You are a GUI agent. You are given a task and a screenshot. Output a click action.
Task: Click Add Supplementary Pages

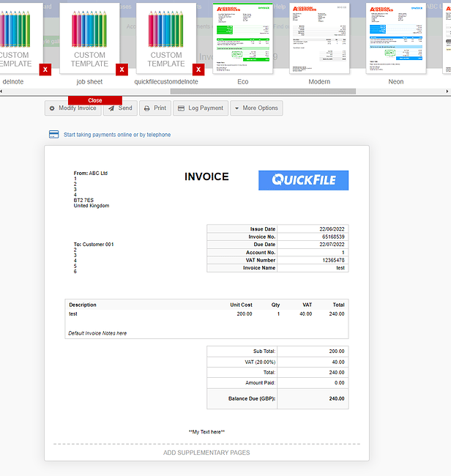tap(206, 453)
